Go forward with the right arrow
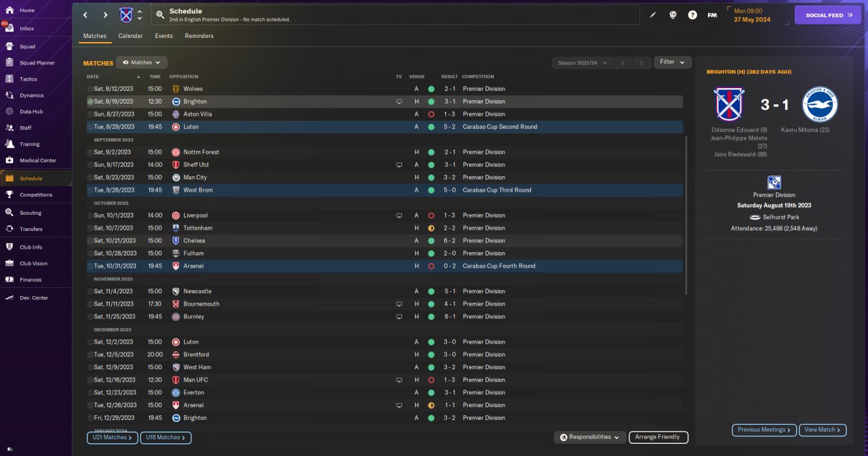Viewport: 868px width, 456px height. pyautogui.click(x=105, y=15)
